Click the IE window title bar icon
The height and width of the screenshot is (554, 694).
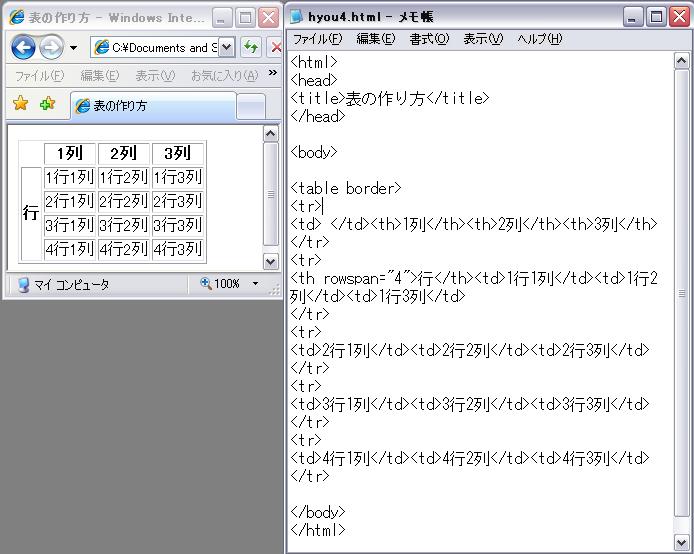17,17
